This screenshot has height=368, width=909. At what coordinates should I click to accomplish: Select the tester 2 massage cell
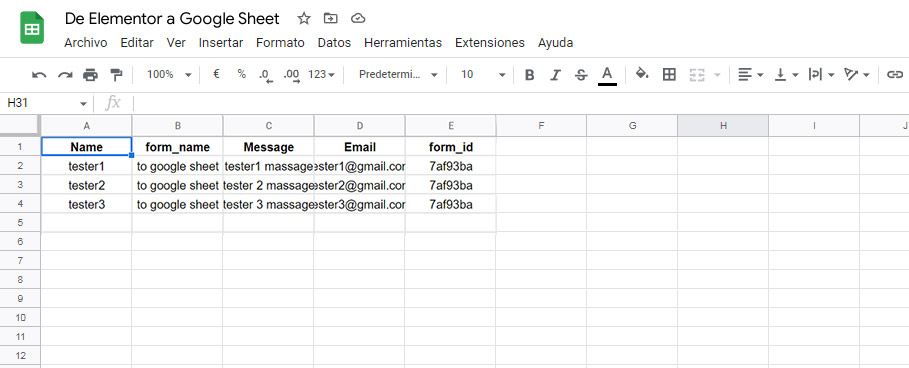click(268, 185)
